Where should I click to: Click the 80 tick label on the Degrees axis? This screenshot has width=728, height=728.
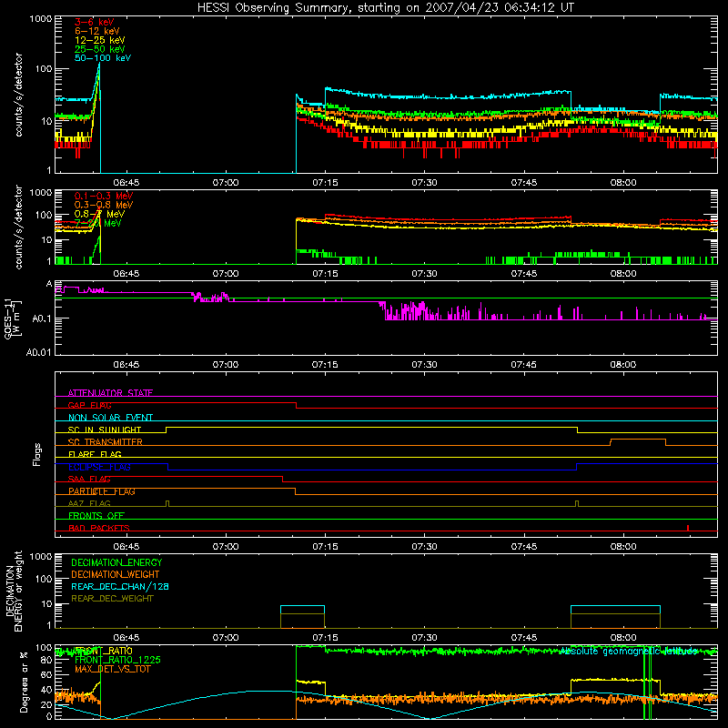pyautogui.click(x=46, y=661)
